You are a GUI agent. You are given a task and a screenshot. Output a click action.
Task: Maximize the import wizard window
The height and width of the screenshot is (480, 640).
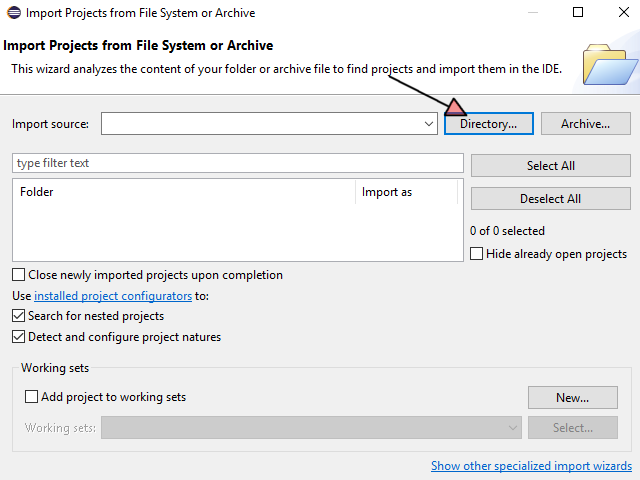click(578, 13)
